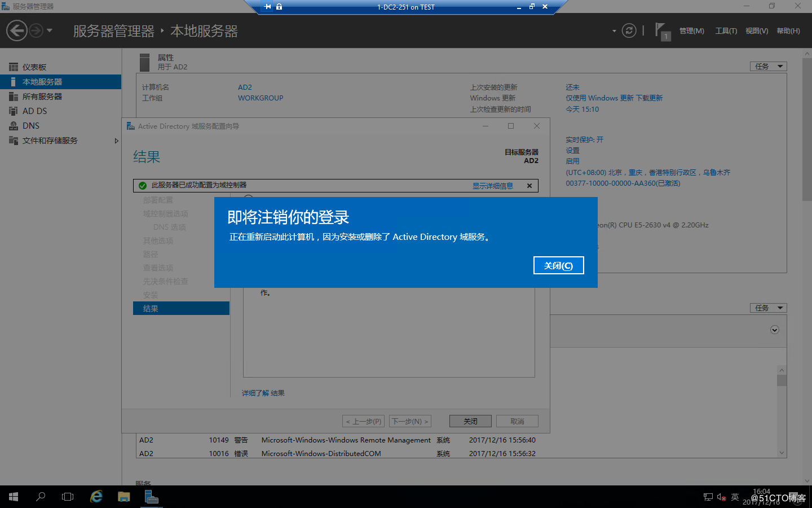This screenshot has height=508, width=812.
Task: Select 本地服务器 in the sidebar
Action: [x=60, y=82]
